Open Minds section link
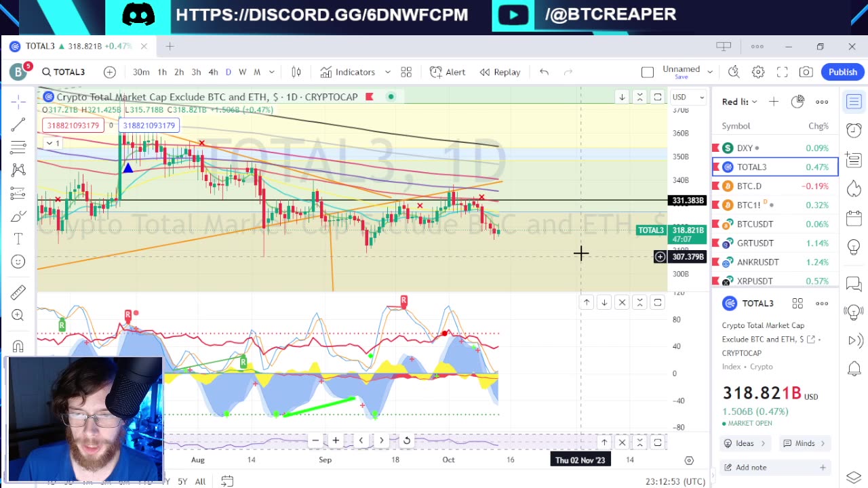Image resolution: width=868 pixels, height=488 pixels. (805, 443)
